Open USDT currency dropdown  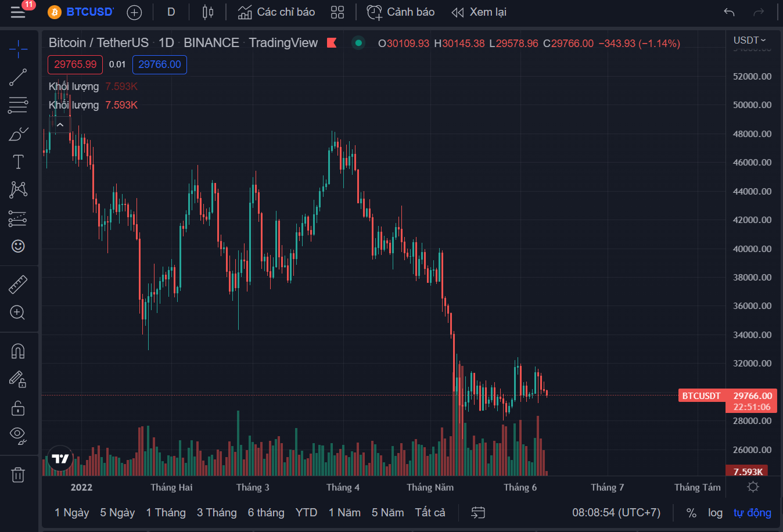tap(749, 40)
